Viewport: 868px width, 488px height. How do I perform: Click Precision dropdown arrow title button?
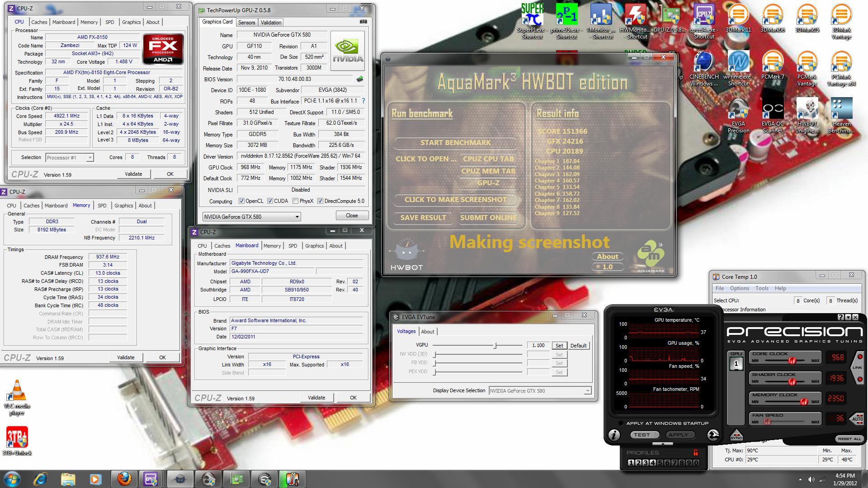tap(849, 317)
